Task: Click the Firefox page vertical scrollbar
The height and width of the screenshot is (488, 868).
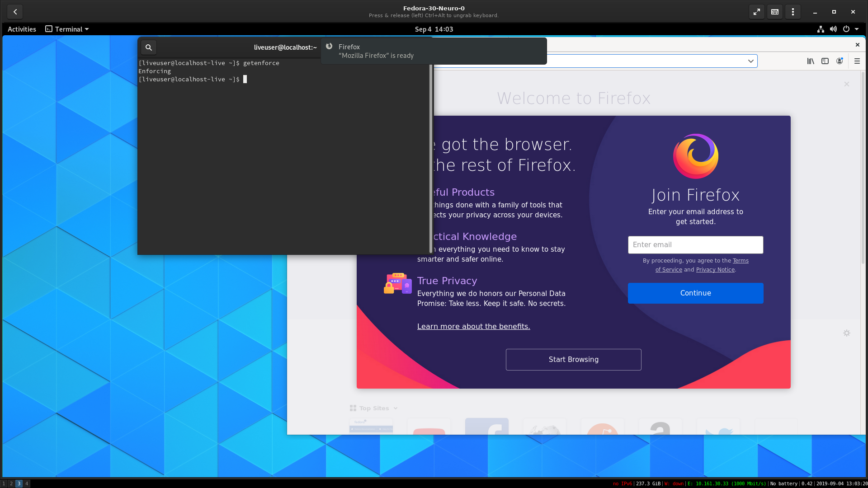Action: pyautogui.click(x=863, y=167)
